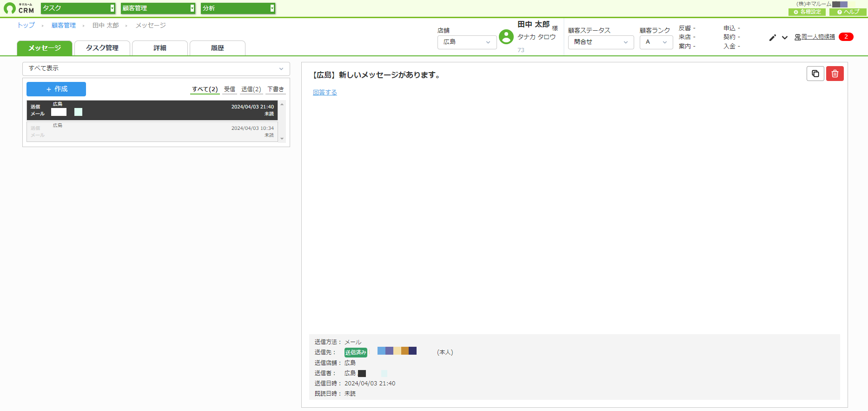The width and height of the screenshot is (868, 411).
Task: Click the 反響 status entry
Action: click(687, 28)
